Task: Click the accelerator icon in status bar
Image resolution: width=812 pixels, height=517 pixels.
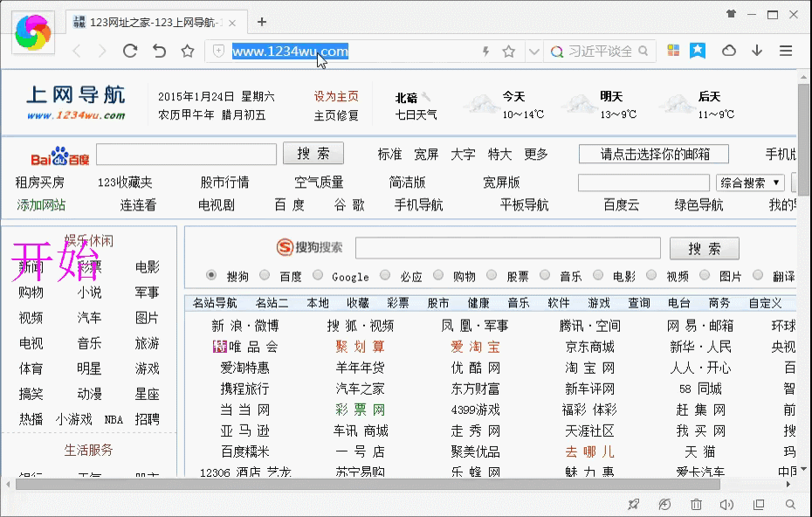Action: [664, 504]
